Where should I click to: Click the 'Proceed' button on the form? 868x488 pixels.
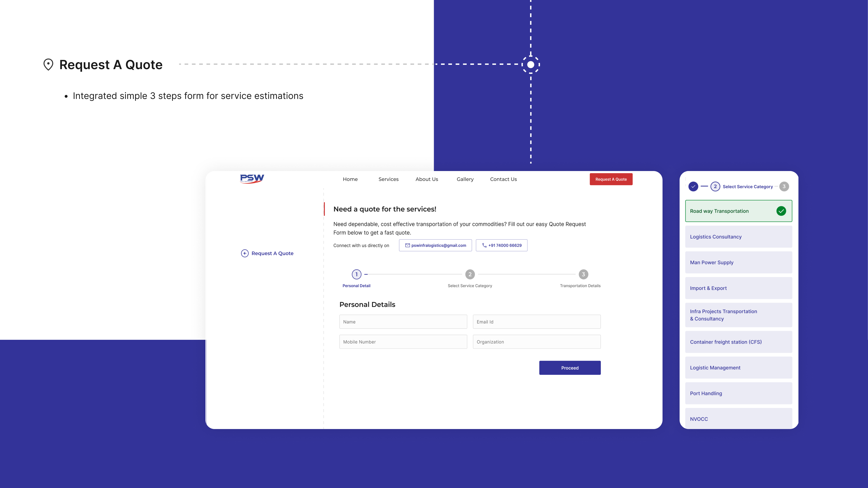(569, 368)
